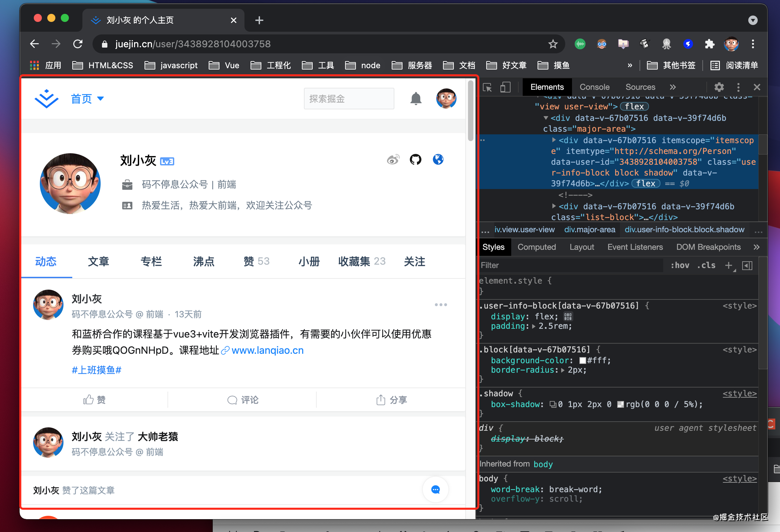
Task: Open the Chrome extensions puzzle icon
Action: pyautogui.click(x=709, y=44)
